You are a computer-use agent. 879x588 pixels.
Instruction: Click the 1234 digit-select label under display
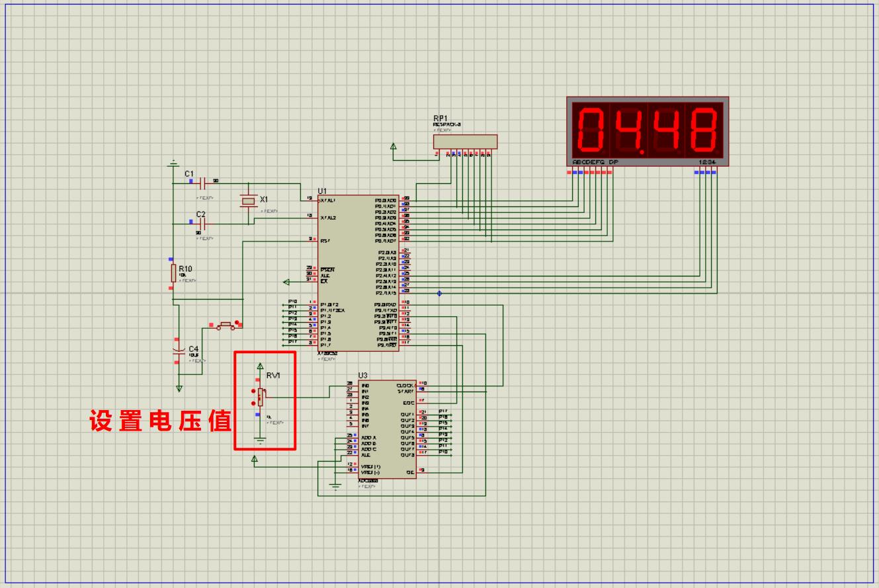point(706,161)
